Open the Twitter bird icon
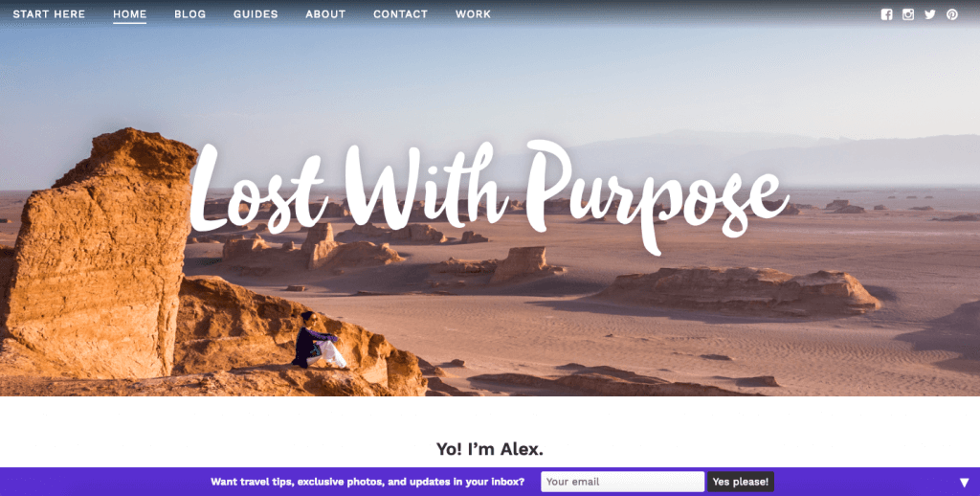The image size is (980, 496). point(930,14)
